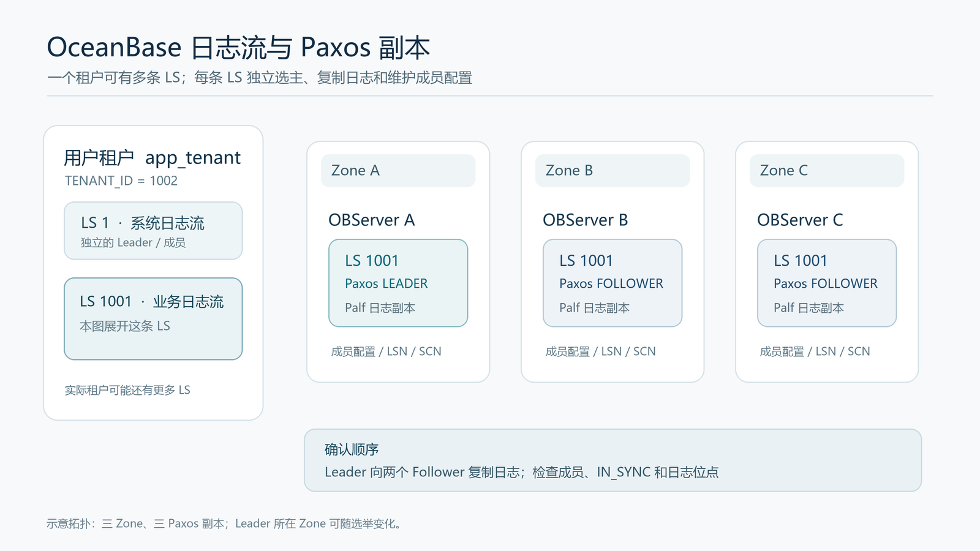Viewport: 980px width, 551px height.
Task: Click the "Zone A" label
Action: pos(398,171)
